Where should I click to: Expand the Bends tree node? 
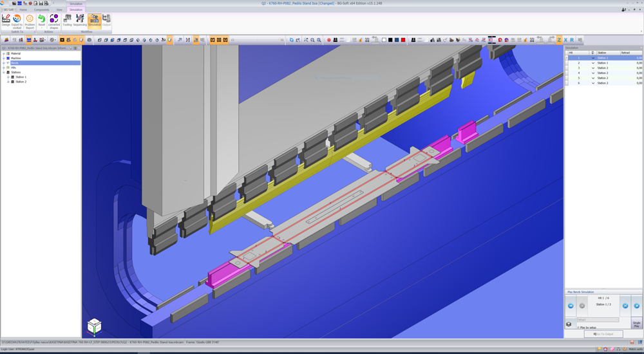click(x=4, y=63)
